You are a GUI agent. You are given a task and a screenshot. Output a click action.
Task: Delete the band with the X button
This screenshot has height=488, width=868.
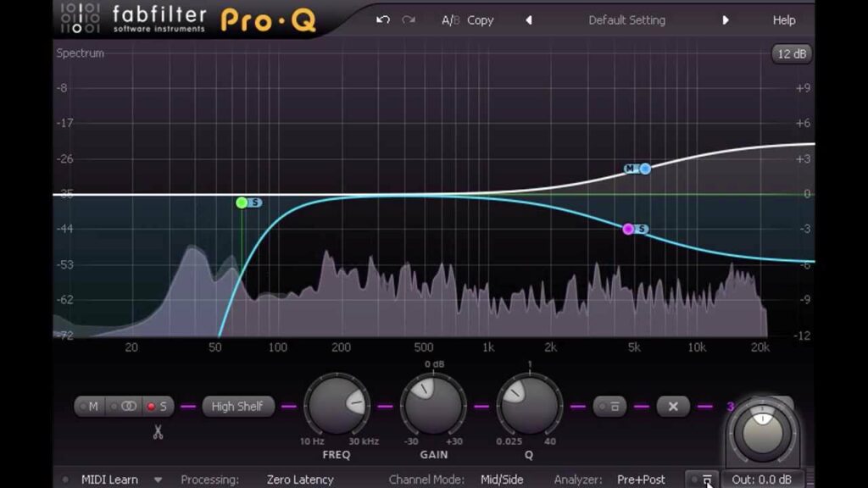click(x=673, y=407)
